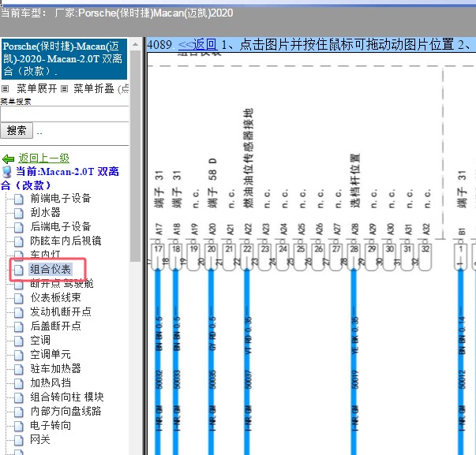Select 加热风挡 tree entry

point(51,382)
